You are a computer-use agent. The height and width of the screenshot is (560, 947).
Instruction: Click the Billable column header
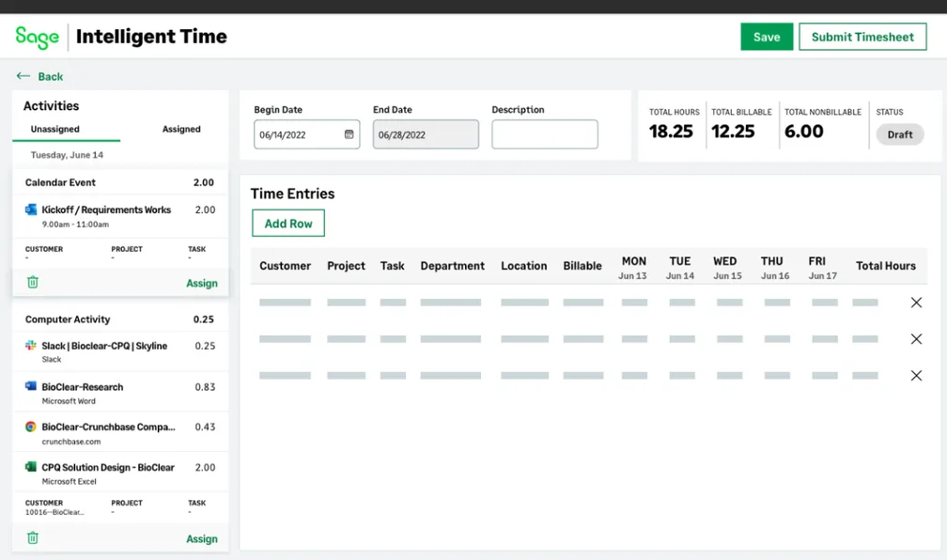coord(582,266)
